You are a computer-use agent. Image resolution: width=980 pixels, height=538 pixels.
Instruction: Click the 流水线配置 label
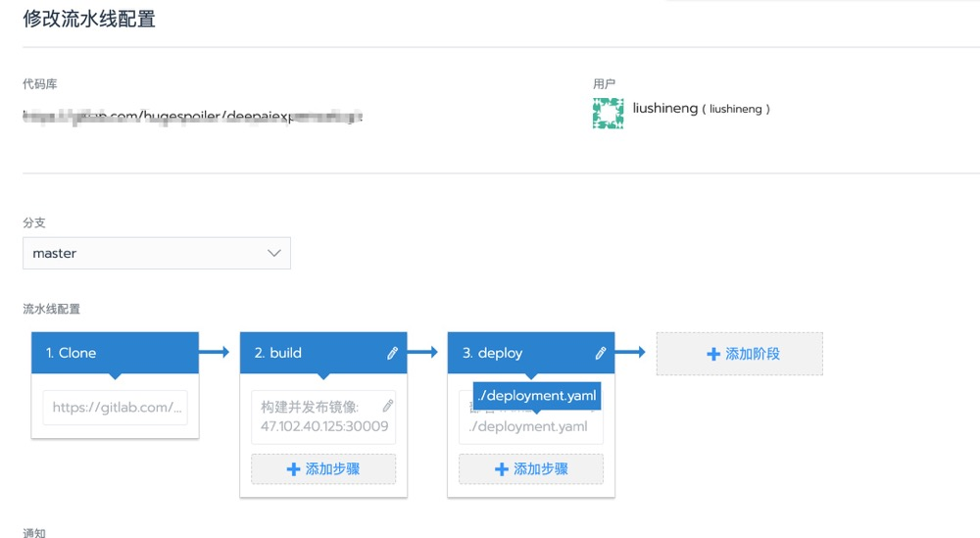click(x=51, y=309)
